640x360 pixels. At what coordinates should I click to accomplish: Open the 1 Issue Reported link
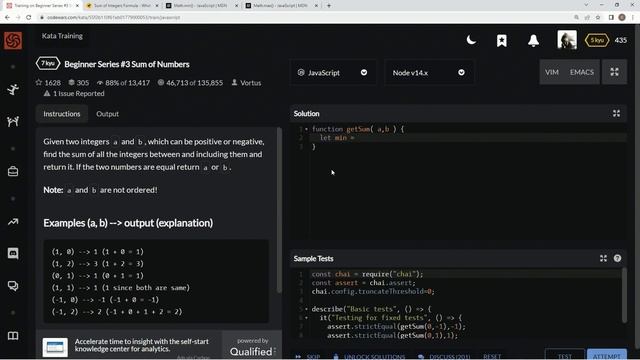74,93
